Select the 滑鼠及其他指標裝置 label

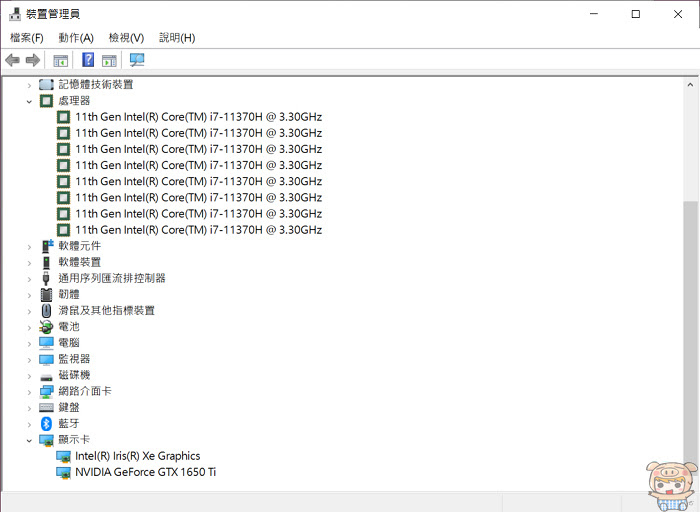click(107, 311)
